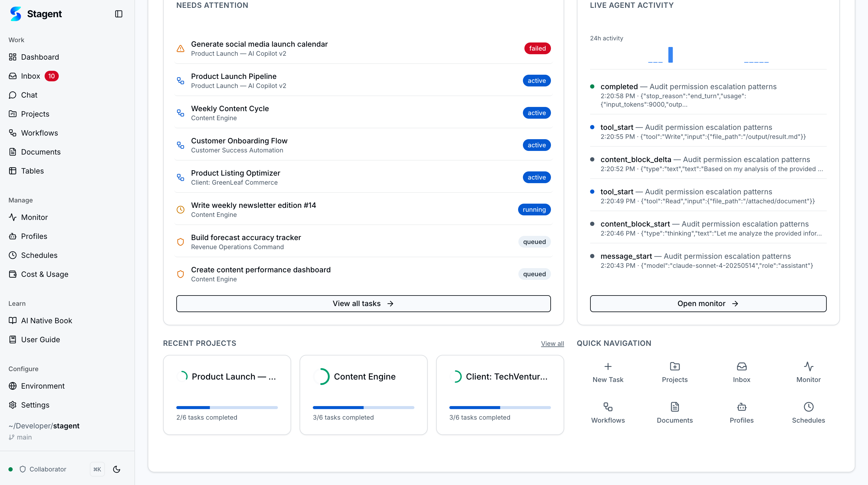This screenshot has width=868, height=485.
Task: Click the main git branch label
Action: pyautogui.click(x=24, y=437)
